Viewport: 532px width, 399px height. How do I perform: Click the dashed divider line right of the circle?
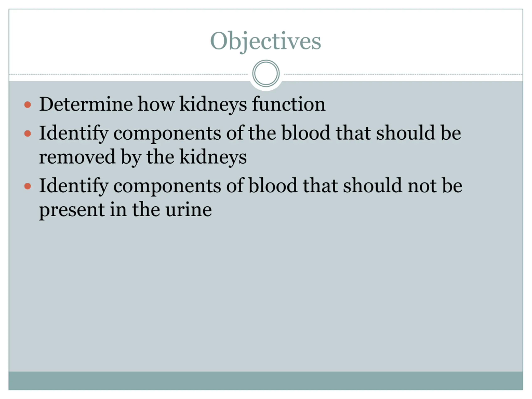pos(403,74)
